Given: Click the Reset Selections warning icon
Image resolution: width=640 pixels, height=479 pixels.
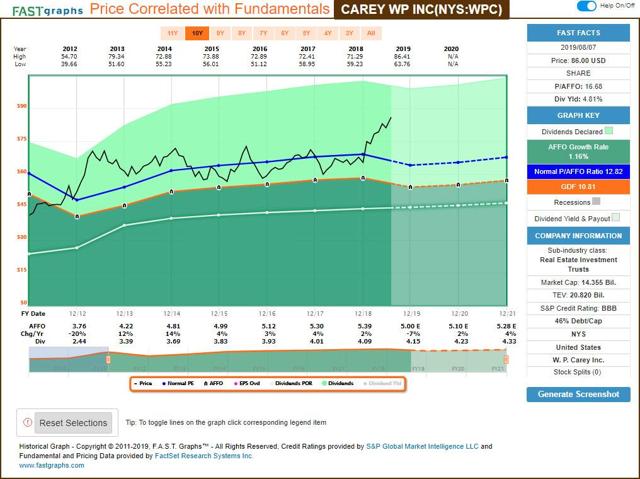Looking at the screenshot, I should tap(27, 422).
